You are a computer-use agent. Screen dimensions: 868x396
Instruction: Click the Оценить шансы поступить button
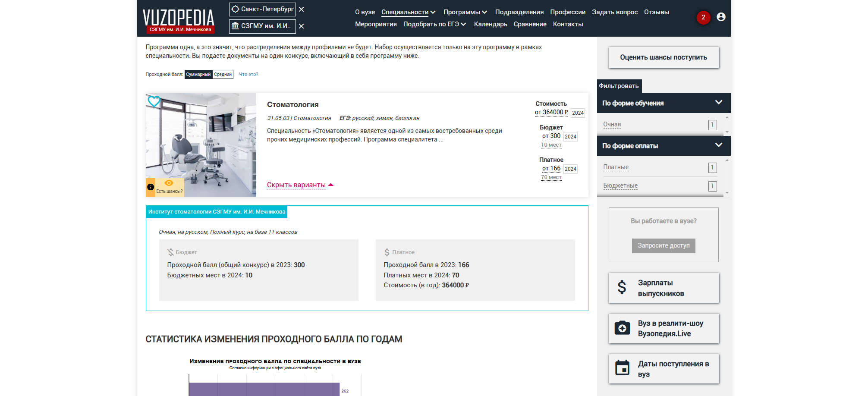[x=664, y=57]
